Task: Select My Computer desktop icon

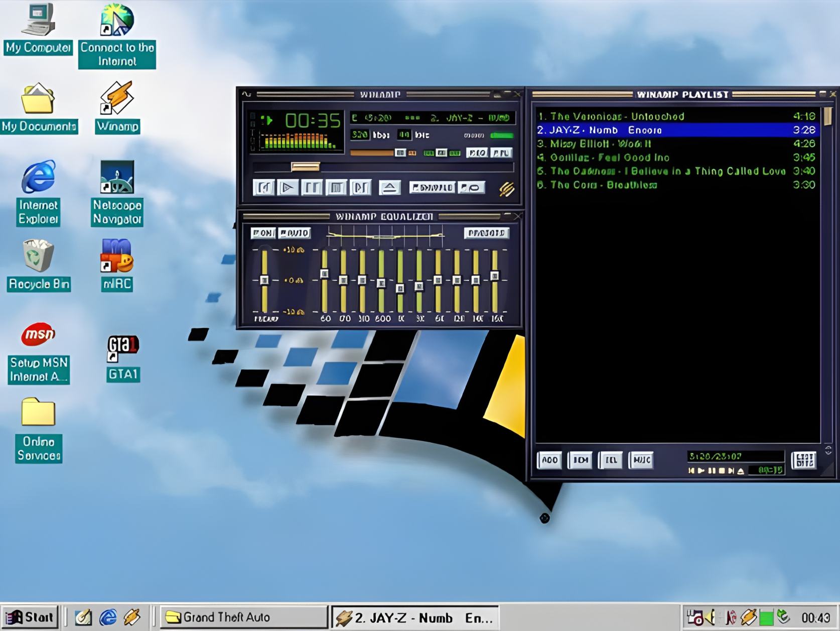Action: [x=38, y=28]
